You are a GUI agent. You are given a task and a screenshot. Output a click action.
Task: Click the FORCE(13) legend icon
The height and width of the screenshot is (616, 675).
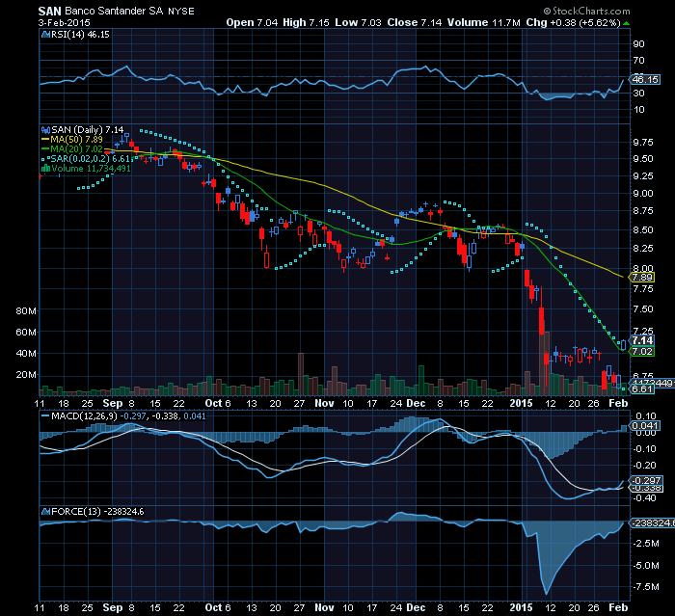coord(45,511)
